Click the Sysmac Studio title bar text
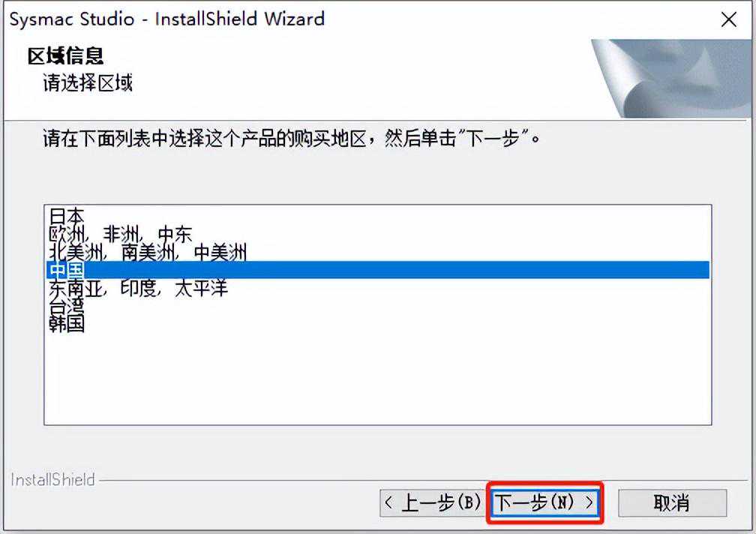The width and height of the screenshot is (756, 534). (166, 19)
